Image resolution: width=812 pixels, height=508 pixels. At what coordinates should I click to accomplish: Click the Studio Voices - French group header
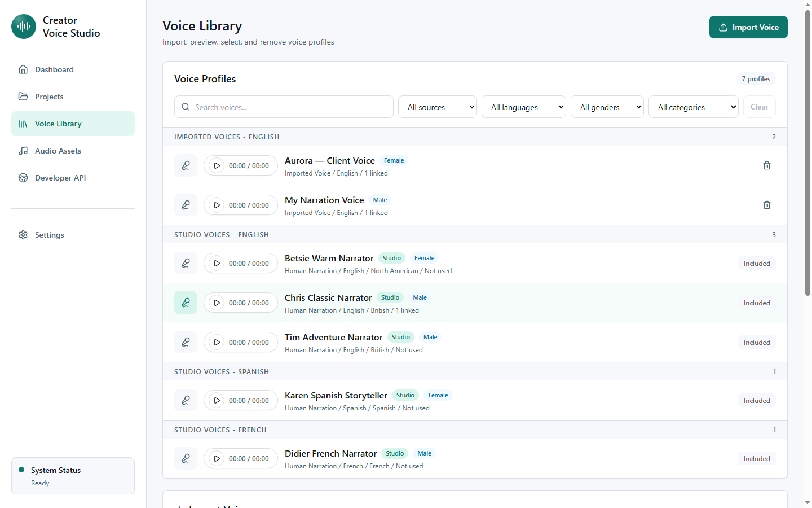click(x=475, y=430)
